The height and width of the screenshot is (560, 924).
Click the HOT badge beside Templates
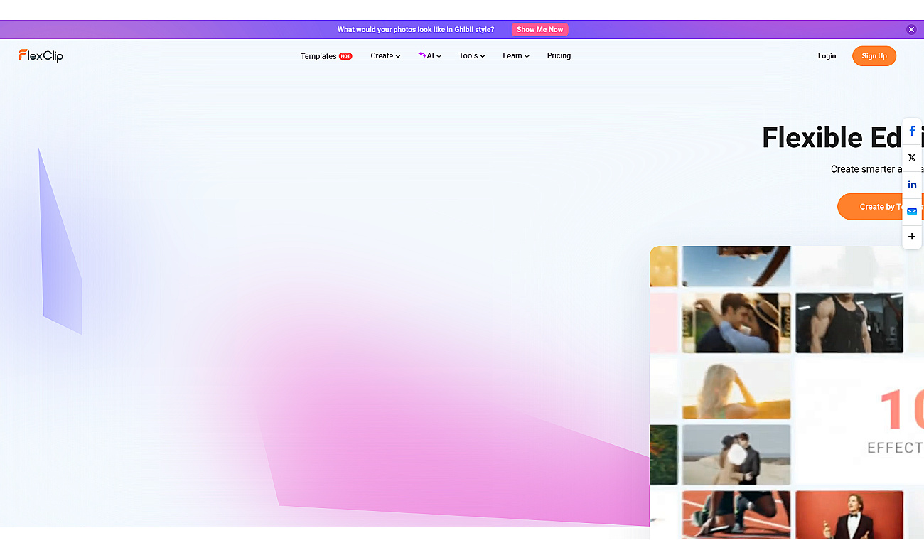click(x=345, y=56)
